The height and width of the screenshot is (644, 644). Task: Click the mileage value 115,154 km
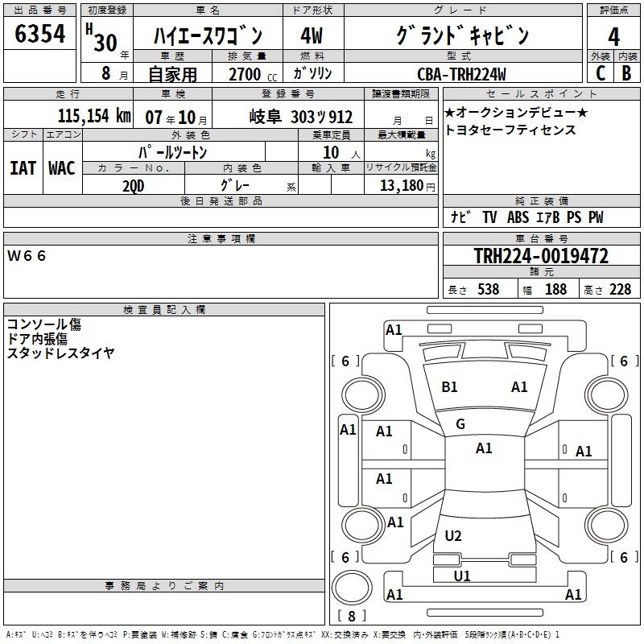(x=94, y=116)
